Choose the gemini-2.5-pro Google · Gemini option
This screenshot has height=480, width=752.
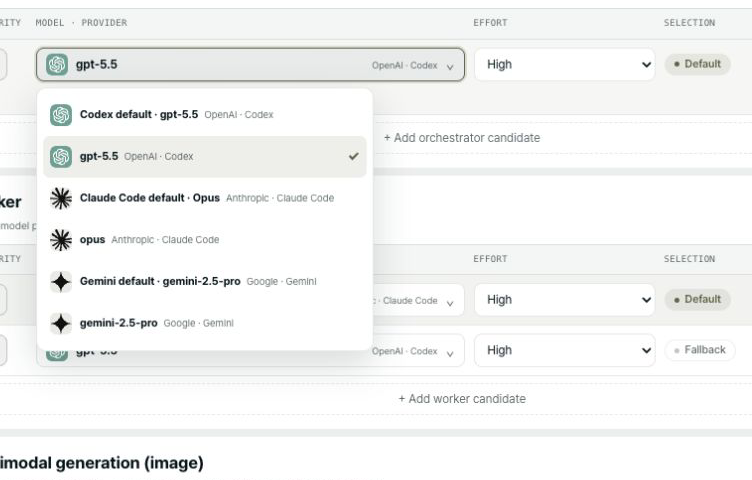pyautogui.click(x=205, y=324)
